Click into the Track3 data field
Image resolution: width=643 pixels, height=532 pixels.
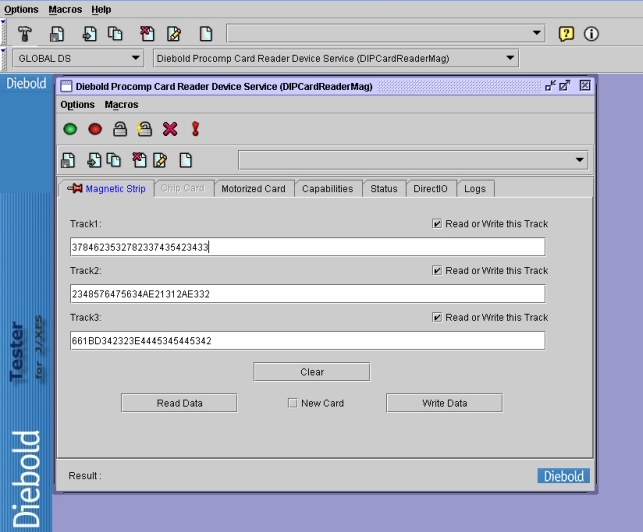tap(308, 341)
